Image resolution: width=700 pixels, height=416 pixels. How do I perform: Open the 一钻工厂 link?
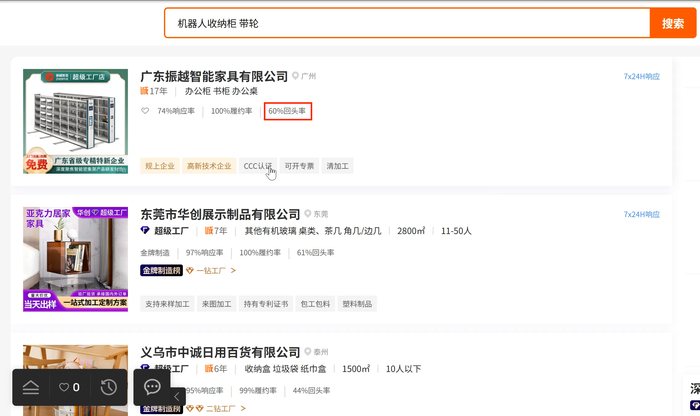click(211, 270)
